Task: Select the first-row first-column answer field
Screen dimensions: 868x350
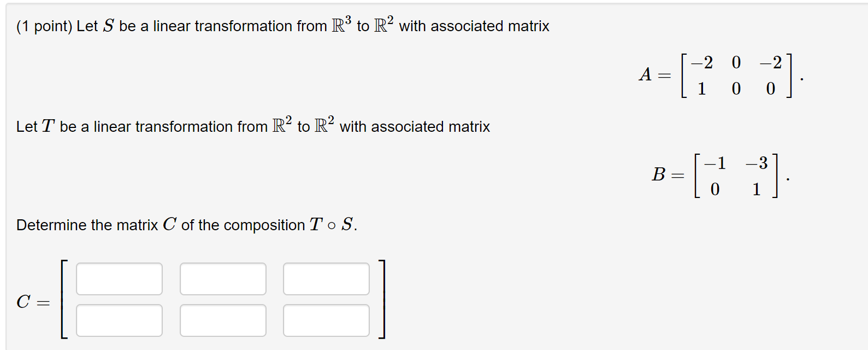Action: (x=119, y=279)
